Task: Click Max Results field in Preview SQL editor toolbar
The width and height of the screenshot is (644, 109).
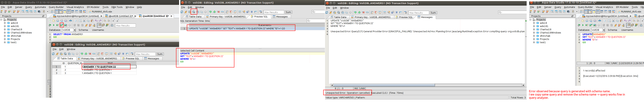Action: [x=274, y=12]
